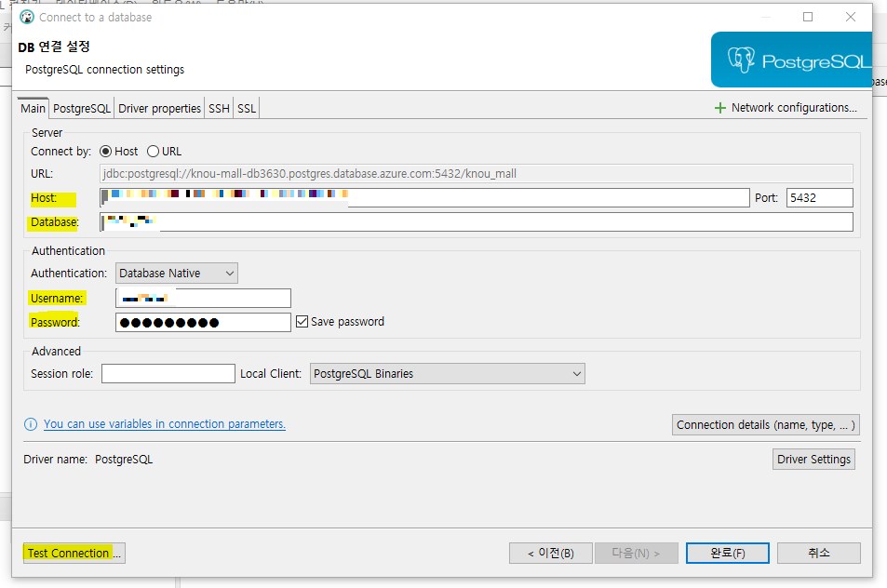This screenshot has width=887, height=588.
Task: Click the 취소 cancel button
Action: [818, 553]
